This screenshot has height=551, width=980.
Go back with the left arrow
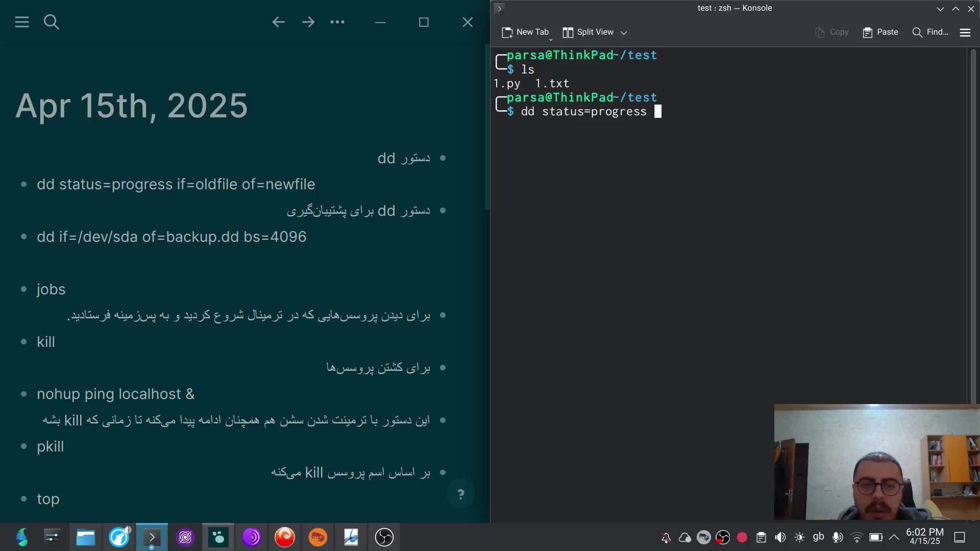click(x=278, y=22)
